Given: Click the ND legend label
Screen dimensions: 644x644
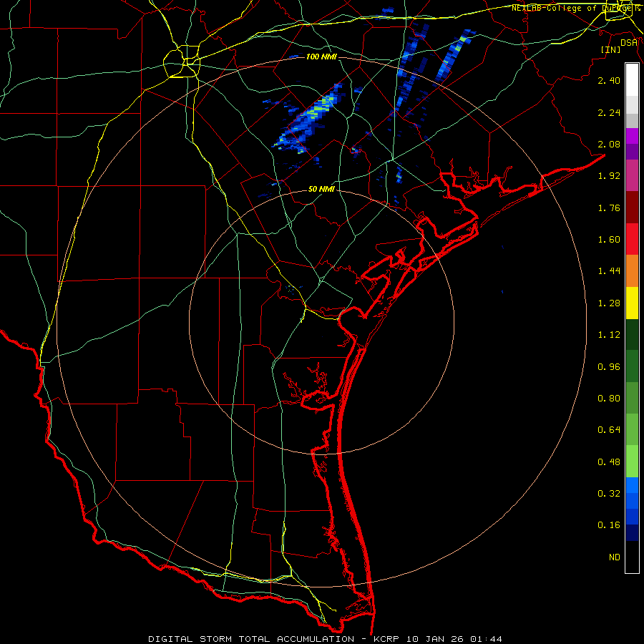Looking at the screenshot, I should (615, 557).
